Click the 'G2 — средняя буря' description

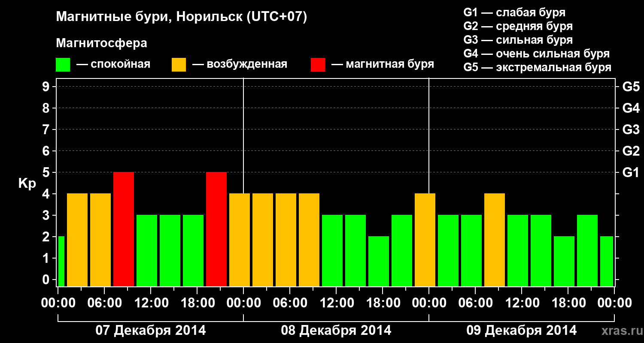(518, 26)
